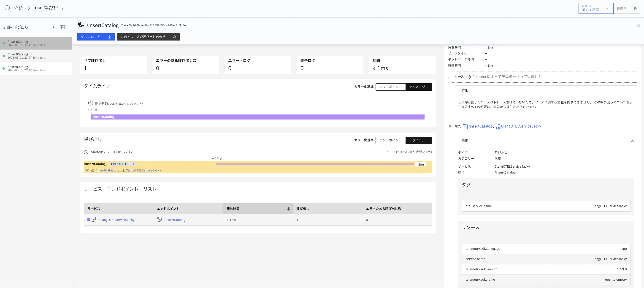Click the analytics magnifier icon in breadcrumb
Image resolution: width=644 pixels, height=288 pixels.
coord(8,8)
